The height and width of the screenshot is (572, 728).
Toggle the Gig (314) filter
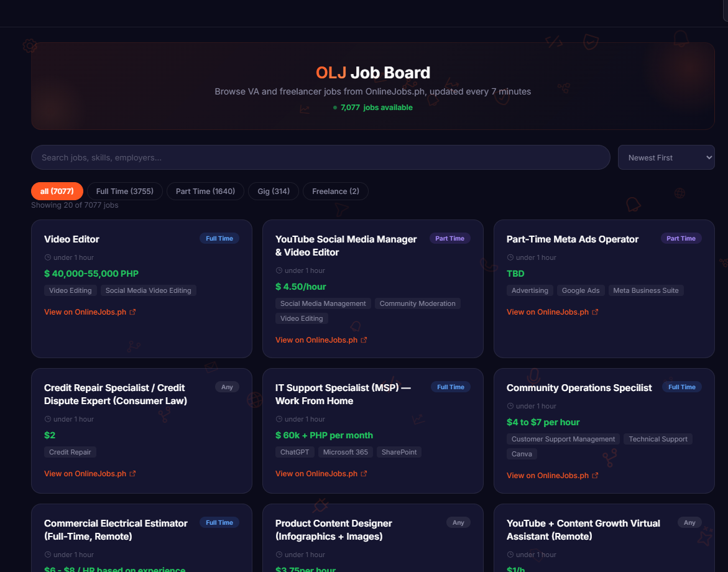[x=273, y=191]
